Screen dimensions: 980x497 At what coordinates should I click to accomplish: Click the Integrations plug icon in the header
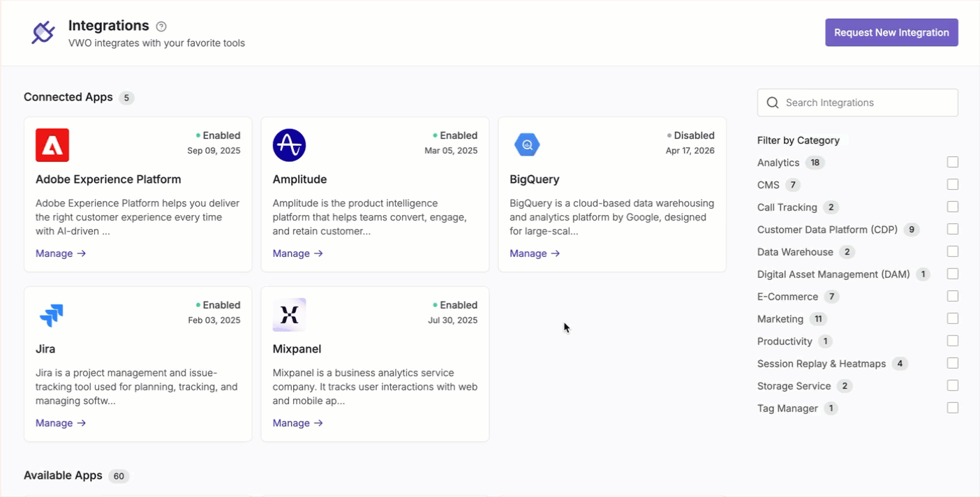click(x=43, y=32)
